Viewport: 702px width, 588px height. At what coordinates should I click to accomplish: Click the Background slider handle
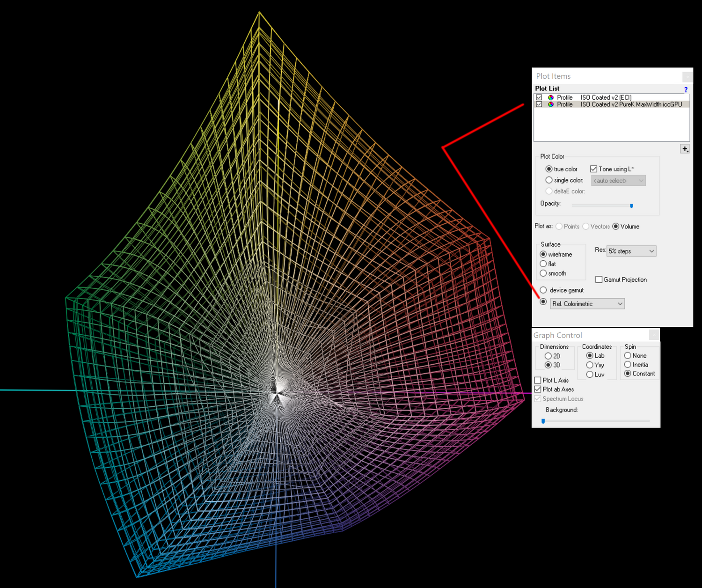[543, 421]
